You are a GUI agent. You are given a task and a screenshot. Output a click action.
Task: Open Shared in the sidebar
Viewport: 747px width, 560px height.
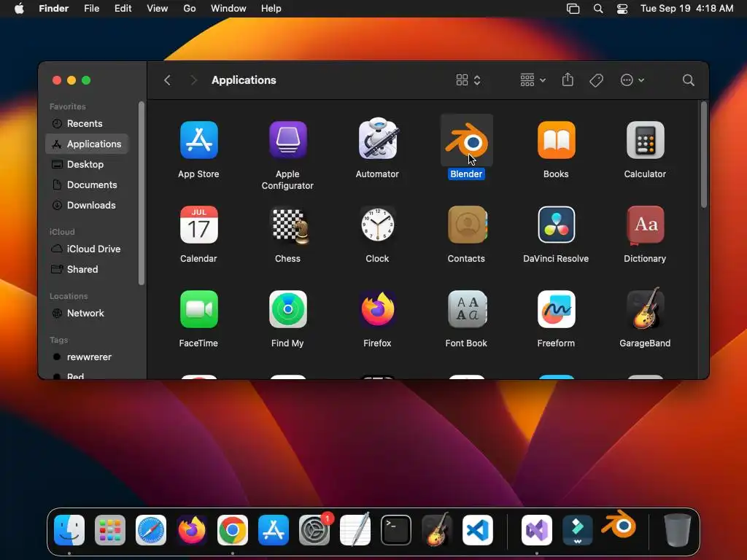[88, 270]
